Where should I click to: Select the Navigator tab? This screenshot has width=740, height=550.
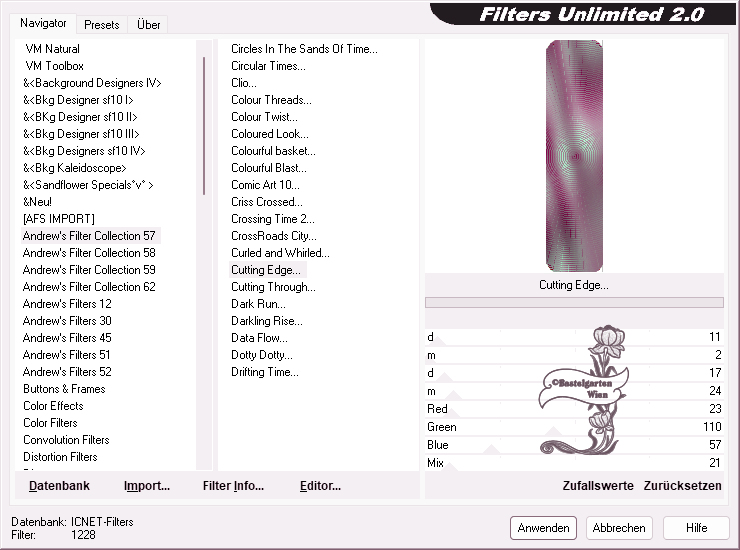point(43,23)
